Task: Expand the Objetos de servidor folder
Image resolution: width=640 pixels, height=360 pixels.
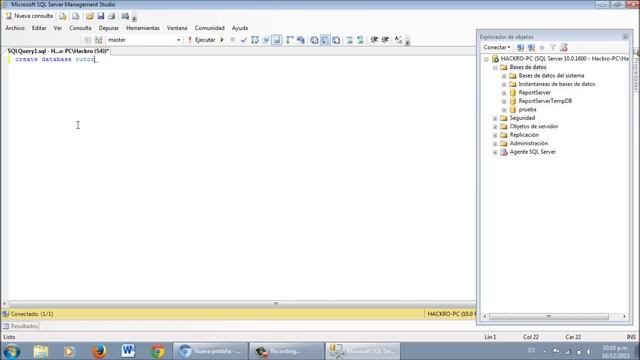Action: click(x=495, y=127)
